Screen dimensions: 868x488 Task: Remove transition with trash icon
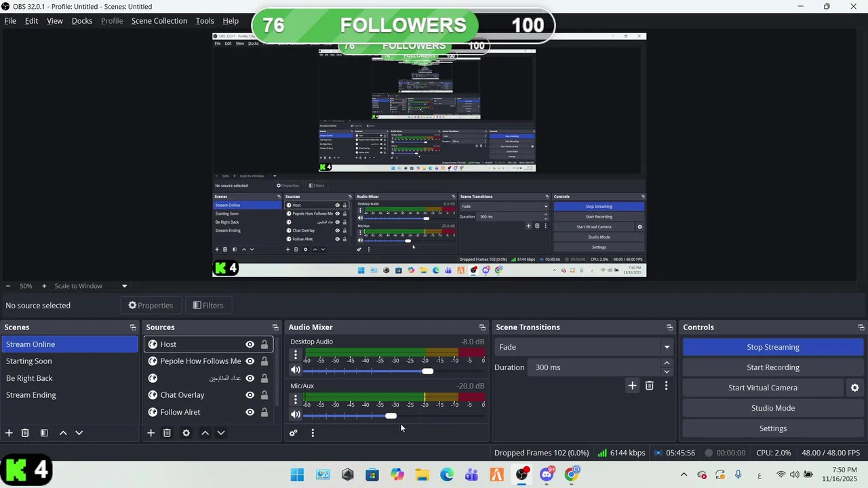[649, 386]
